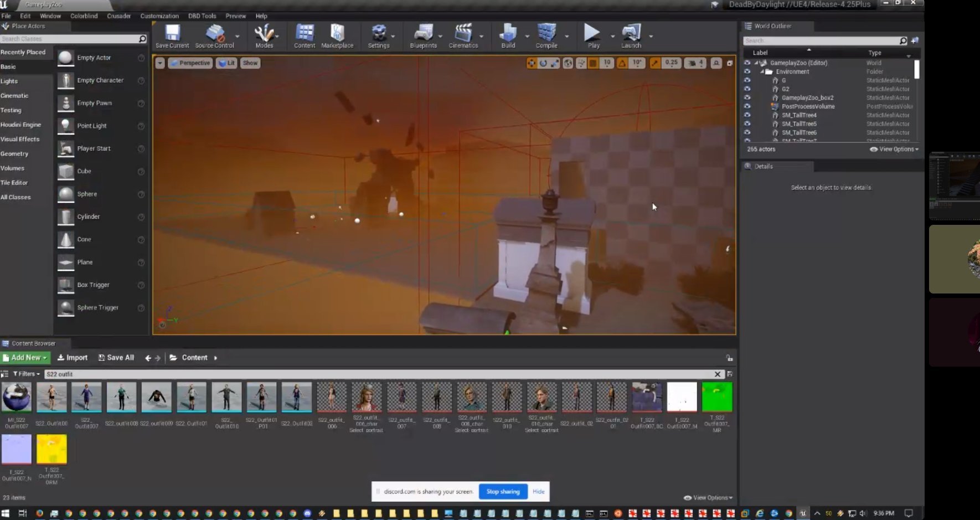This screenshot has height=520, width=980.
Task: Click the world/local coordinate globe icon
Action: (568, 63)
